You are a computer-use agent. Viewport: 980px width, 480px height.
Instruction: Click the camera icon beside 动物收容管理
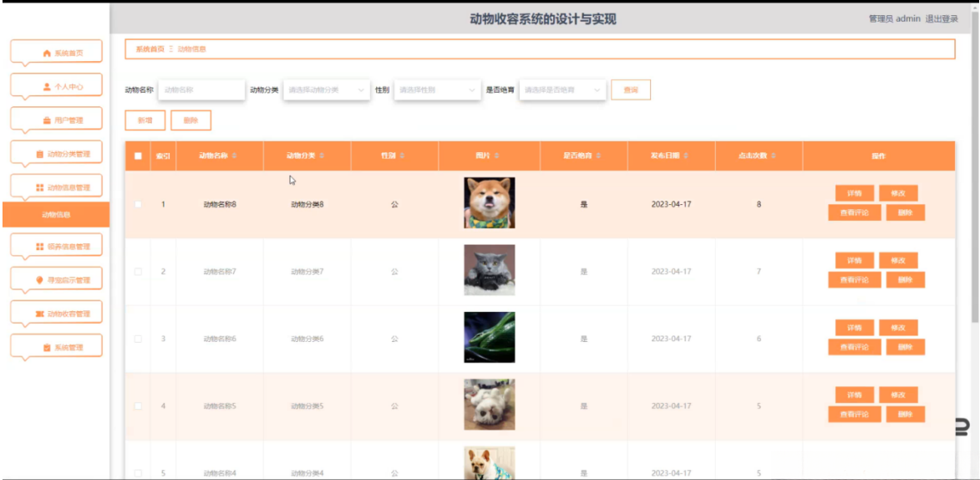(x=40, y=314)
